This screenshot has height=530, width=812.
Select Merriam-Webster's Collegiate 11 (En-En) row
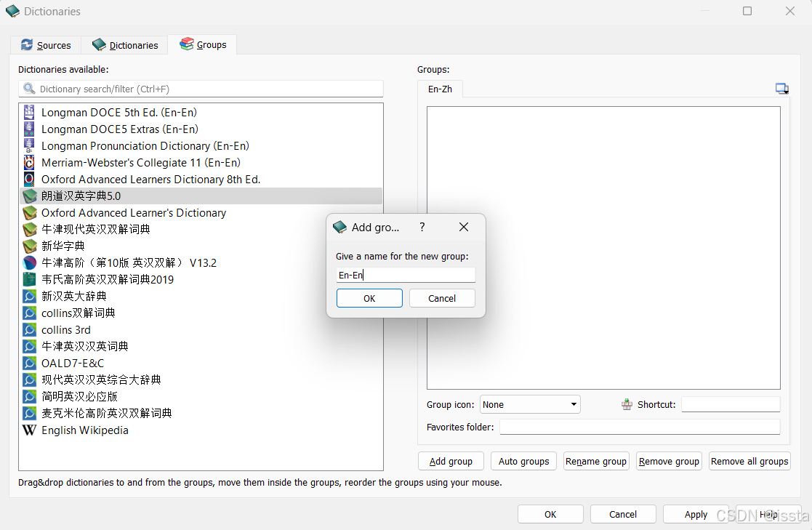(201, 163)
